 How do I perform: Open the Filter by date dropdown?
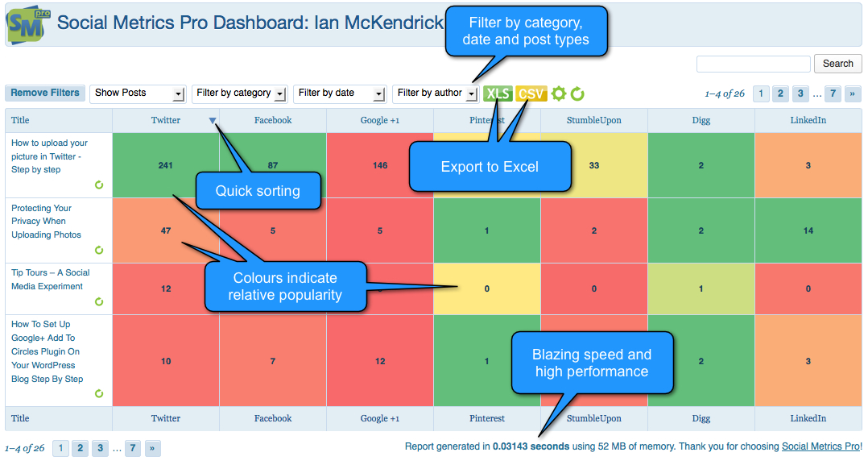click(340, 93)
